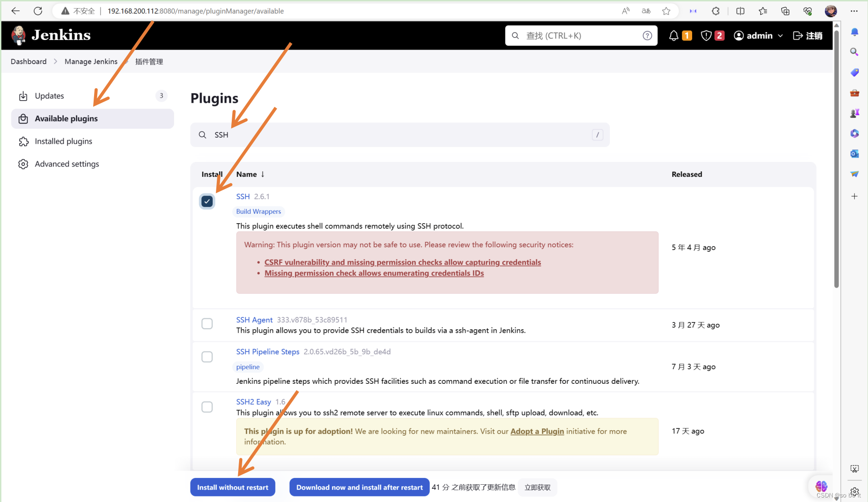
Task: Click the 注销 logout link
Action: coord(808,35)
